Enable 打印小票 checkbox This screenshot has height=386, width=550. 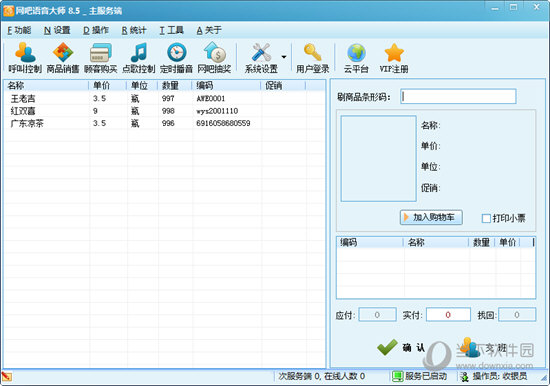[486, 219]
